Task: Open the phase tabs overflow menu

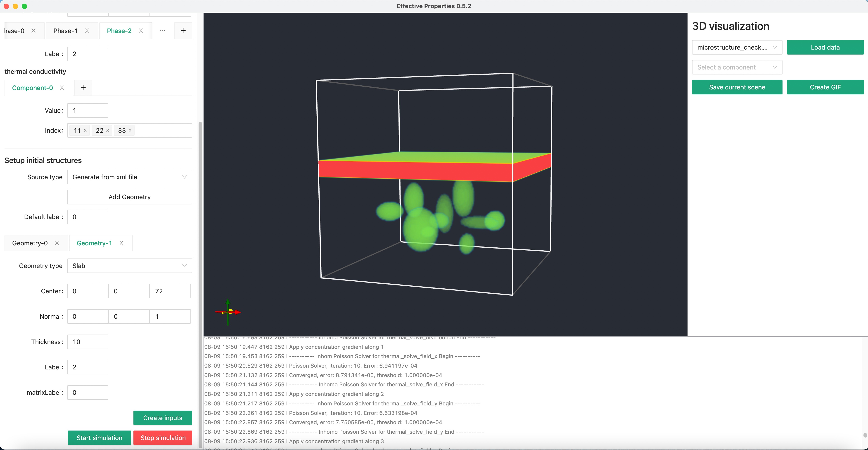Action: pos(163,31)
